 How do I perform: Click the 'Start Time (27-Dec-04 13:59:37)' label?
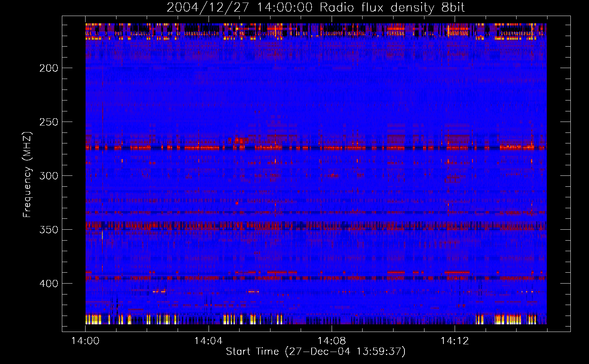point(316,352)
